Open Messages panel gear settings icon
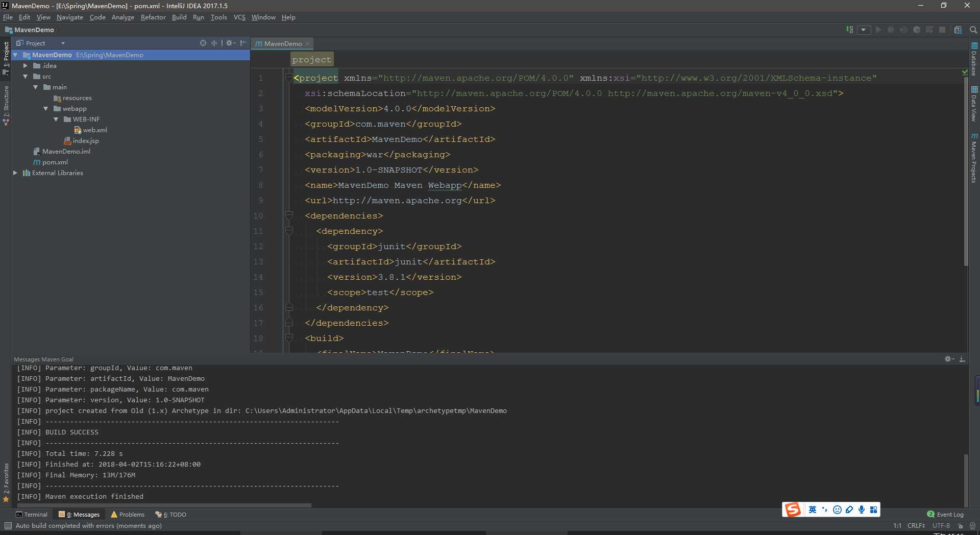Viewport: 980px width, 535px height. [x=949, y=359]
